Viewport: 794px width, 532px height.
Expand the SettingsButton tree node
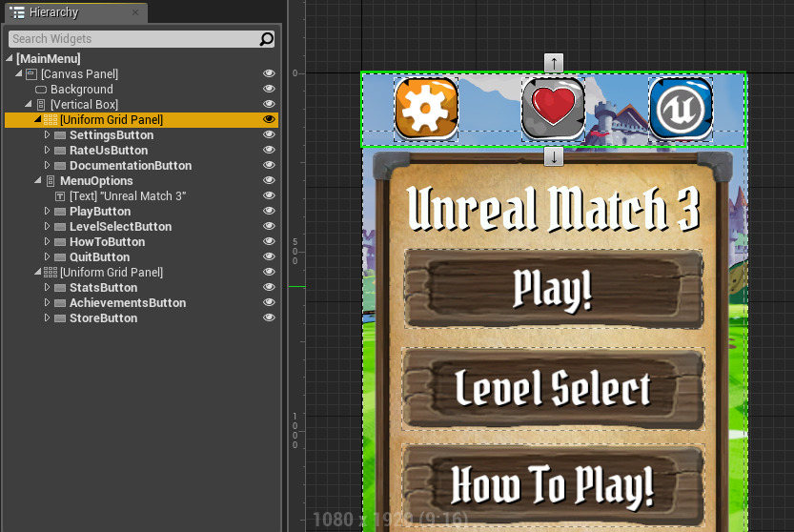click(x=47, y=134)
